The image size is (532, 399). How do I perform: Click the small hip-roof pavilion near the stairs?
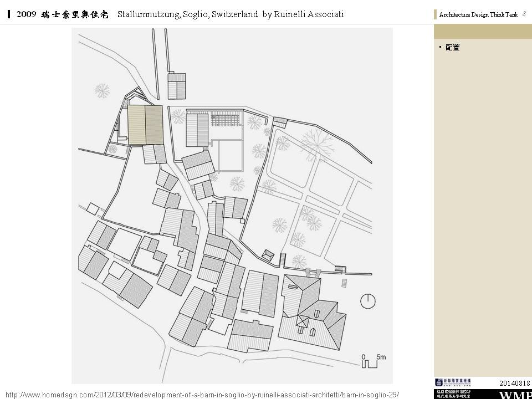(269, 254)
